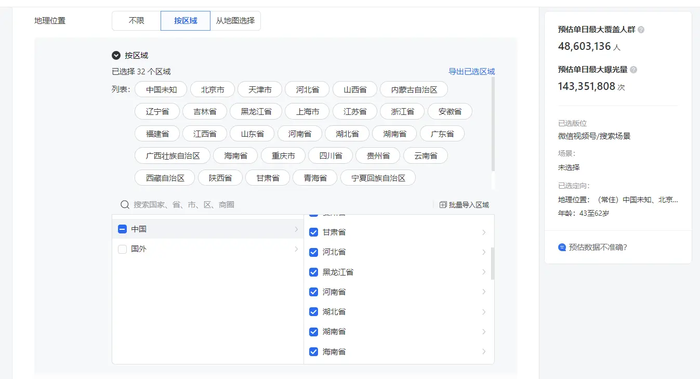This screenshot has height=379, width=700.
Task: Uncheck the 湖北省 checkbox
Action: (x=313, y=312)
